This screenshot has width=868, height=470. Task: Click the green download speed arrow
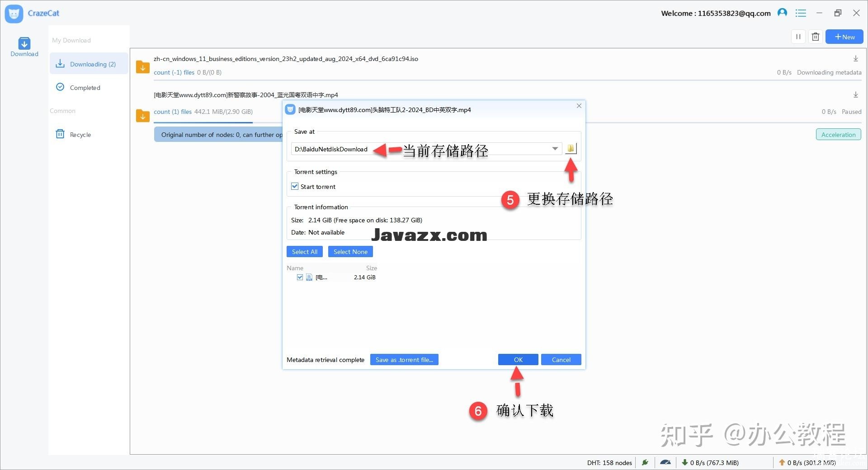coord(685,462)
